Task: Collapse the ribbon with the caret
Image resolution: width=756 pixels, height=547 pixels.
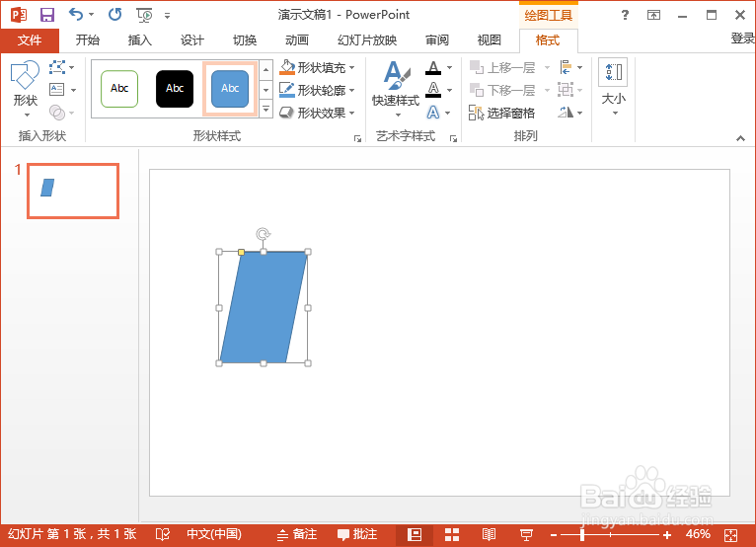Action: point(740,139)
